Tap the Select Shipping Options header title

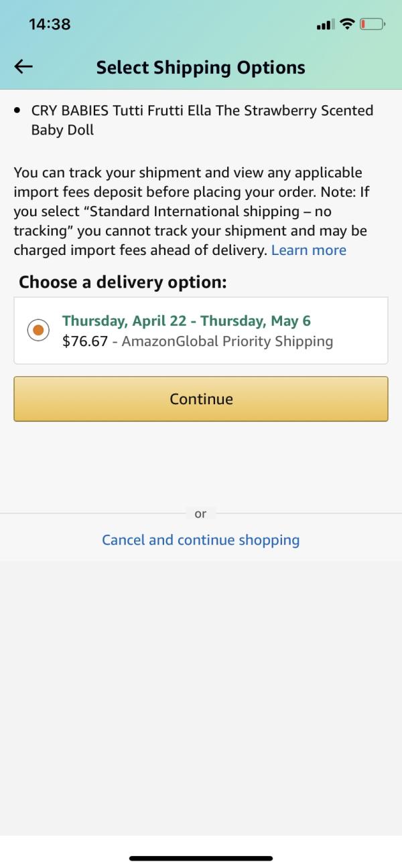tap(201, 67)
